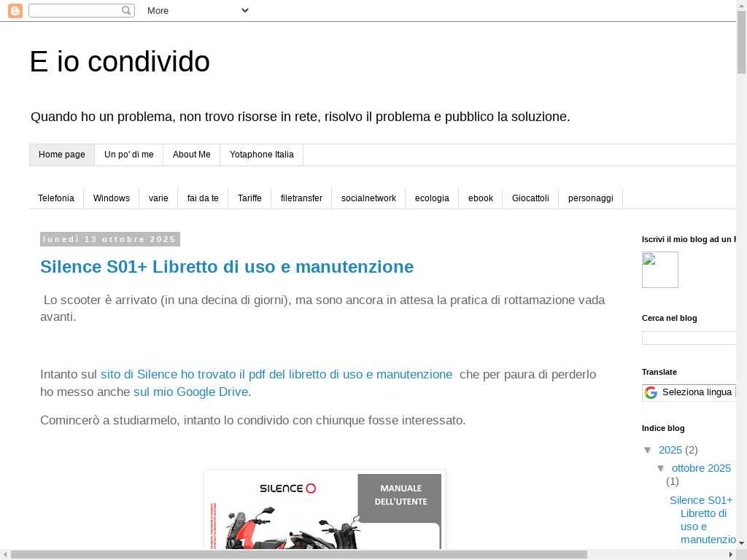Open the Silence site PDF manual link
747x560 pixels.
(x=276, y=375)
